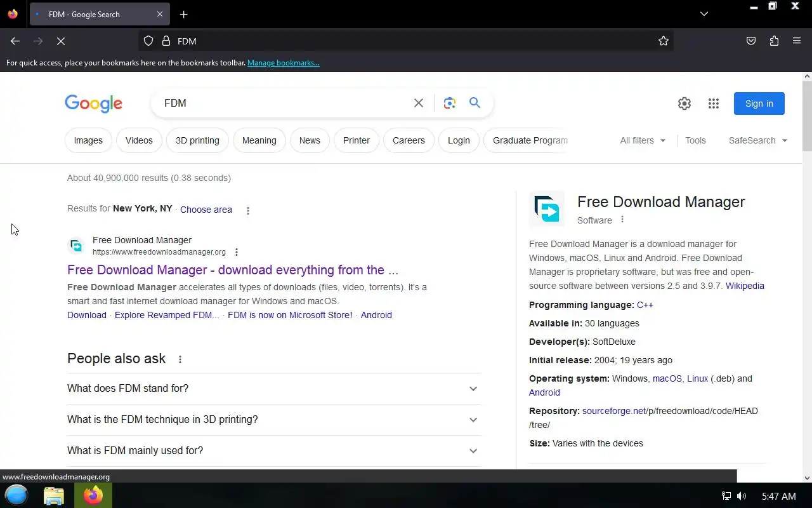Select the Graduate Program filter chip
812x508 pixels.
pos(526,140)
